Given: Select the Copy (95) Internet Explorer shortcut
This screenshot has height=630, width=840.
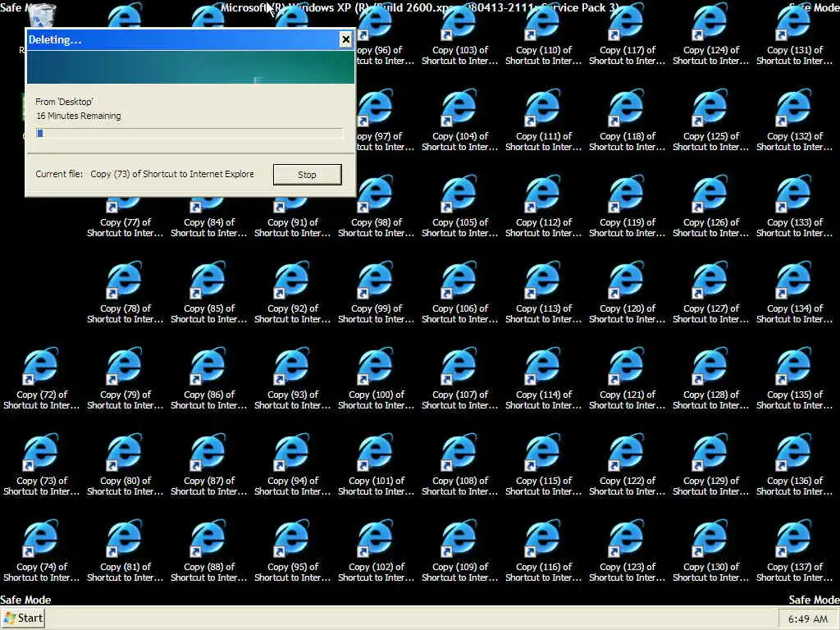Looking at the screenshot, I should tap(293, 552).
